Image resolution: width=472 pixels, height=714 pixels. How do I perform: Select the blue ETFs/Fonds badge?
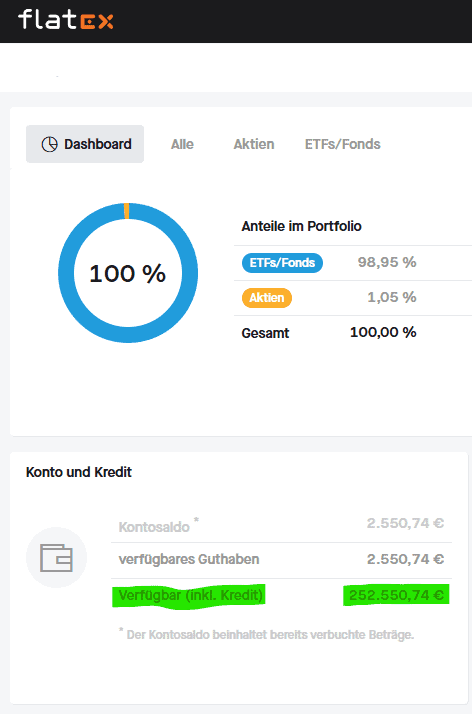pos(282,263)
